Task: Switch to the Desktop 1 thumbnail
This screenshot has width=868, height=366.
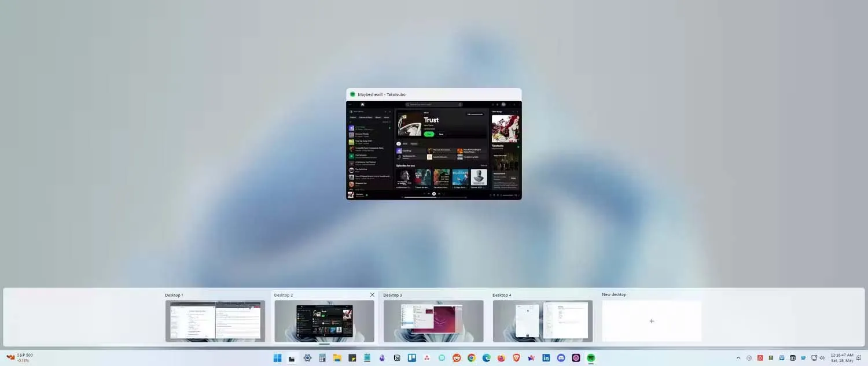Action: (215, 320)
